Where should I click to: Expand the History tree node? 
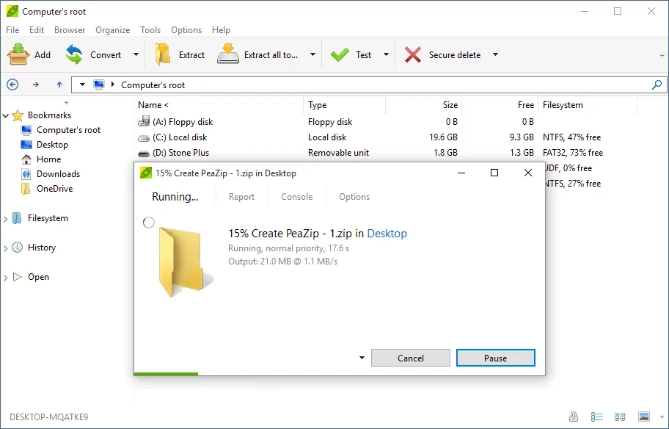tap(6, 248)
